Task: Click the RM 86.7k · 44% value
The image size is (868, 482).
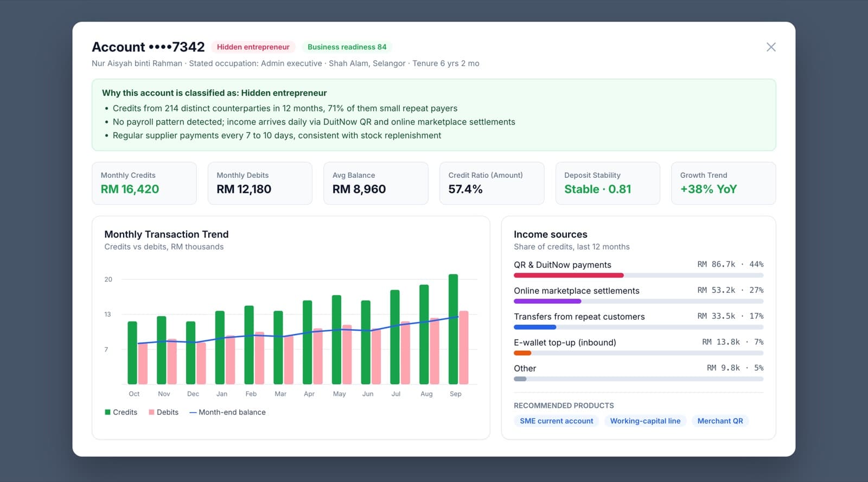Action: click(x=730, y=265)
